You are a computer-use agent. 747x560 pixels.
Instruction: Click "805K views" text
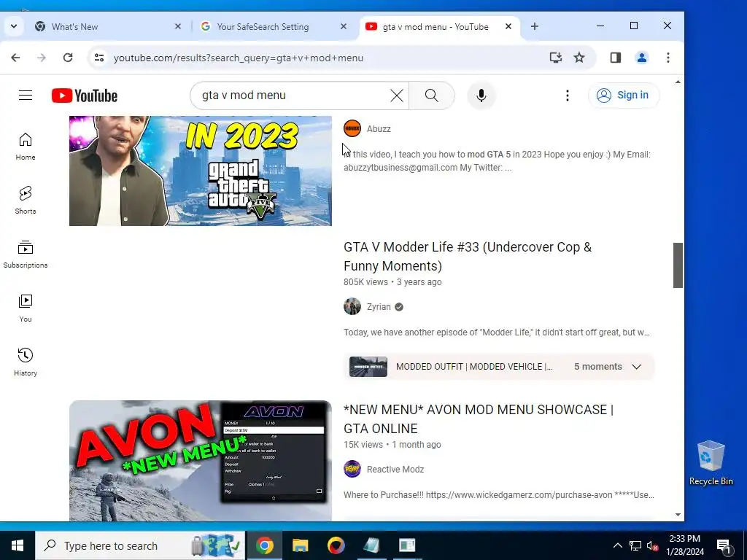click(x=366, y=282)
